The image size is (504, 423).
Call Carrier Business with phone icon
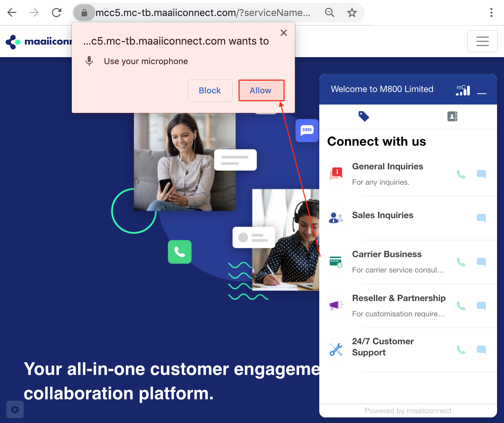461,262
